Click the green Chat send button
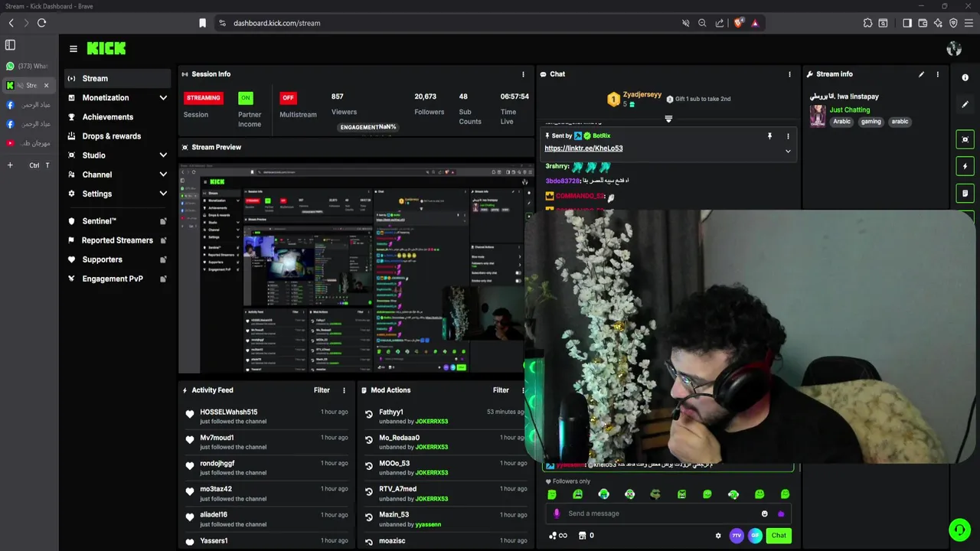This screenshot has width=980, height=551. (779, 536)
